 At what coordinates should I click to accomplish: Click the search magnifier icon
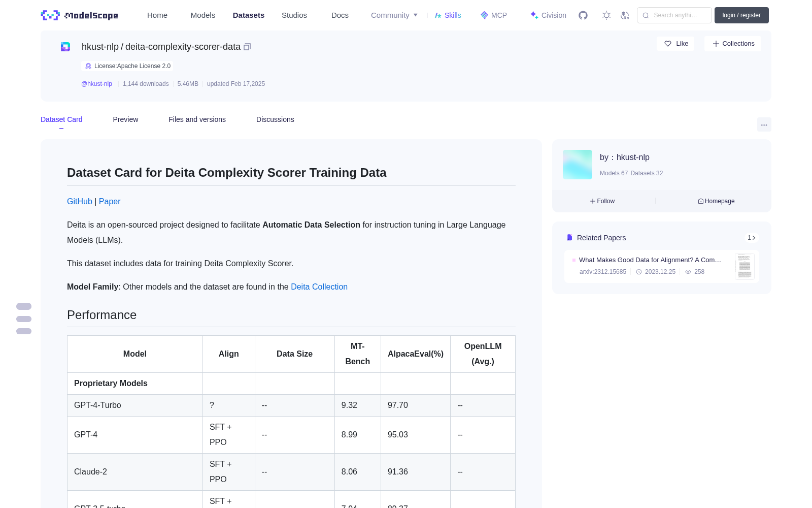click(646, 15)
